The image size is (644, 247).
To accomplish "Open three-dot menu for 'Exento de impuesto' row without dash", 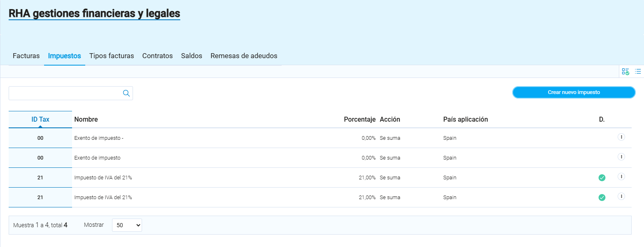I will click(x=621, y=157).
